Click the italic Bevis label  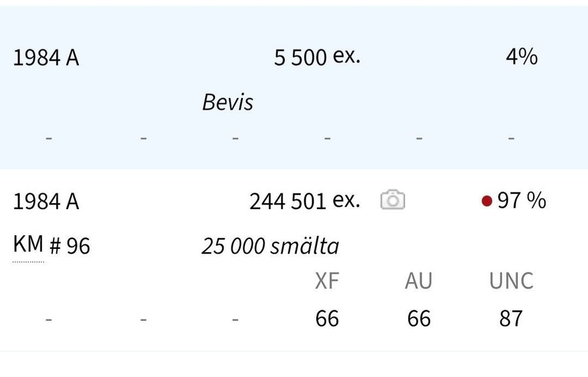(x=227, y=102)
